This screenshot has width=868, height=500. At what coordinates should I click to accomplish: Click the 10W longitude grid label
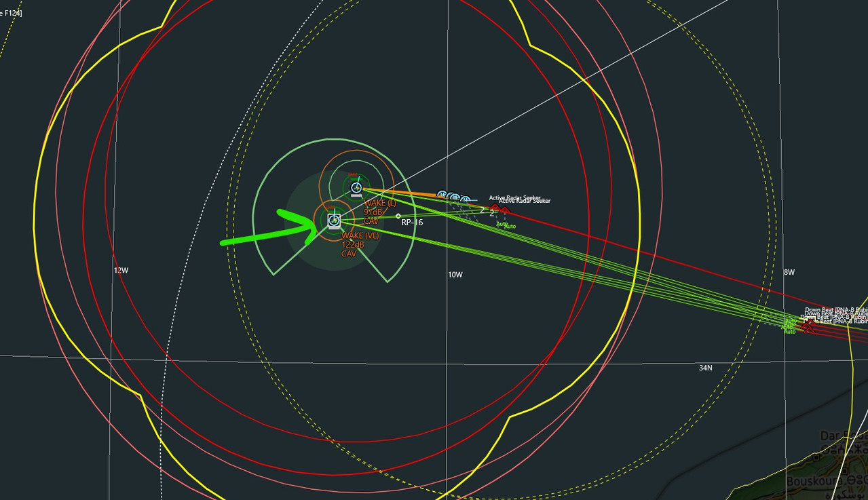coord(455,275)
